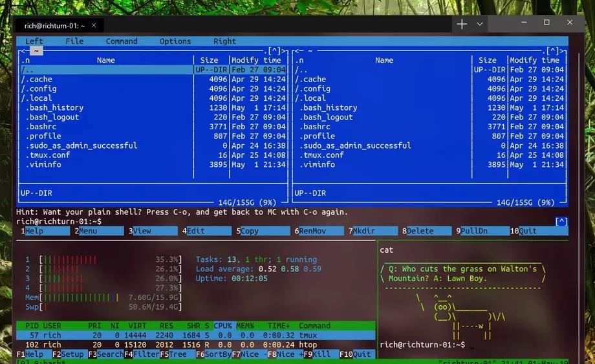This screenshot has height=364, width=595.
Task: Click the 5Copy function key button
Action: (x=263, y=231)
